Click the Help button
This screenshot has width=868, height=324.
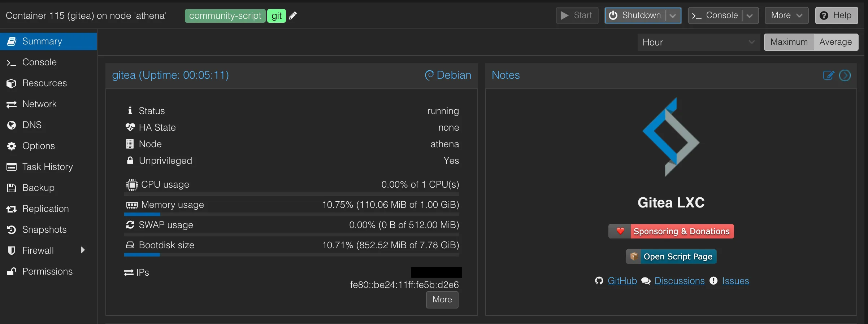pyautogui.click(x=836, y=16)
